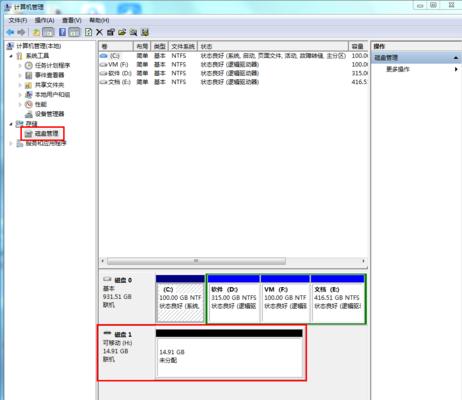Open the 文件(F) menu
The width and height of the screenshot is (462, 400).
[18, 20]
